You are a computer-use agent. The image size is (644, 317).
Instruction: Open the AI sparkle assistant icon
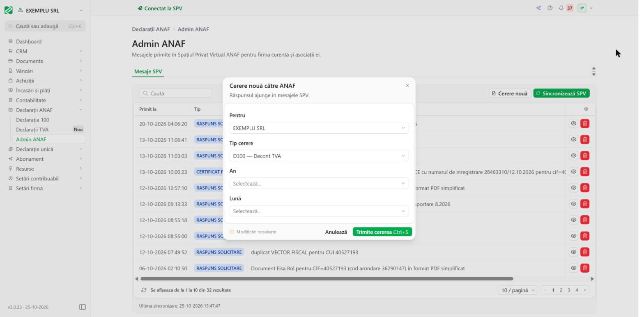pos(538,8)
